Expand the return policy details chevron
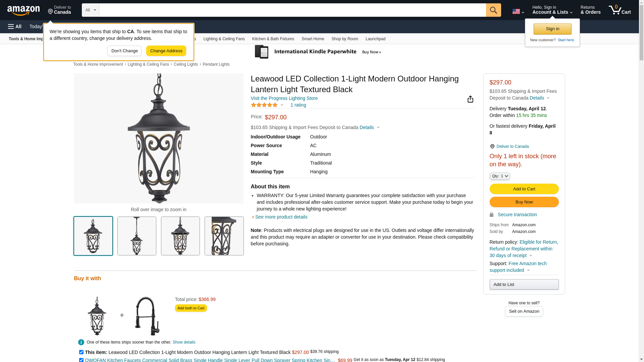644x362 pixels. (531, 256)
